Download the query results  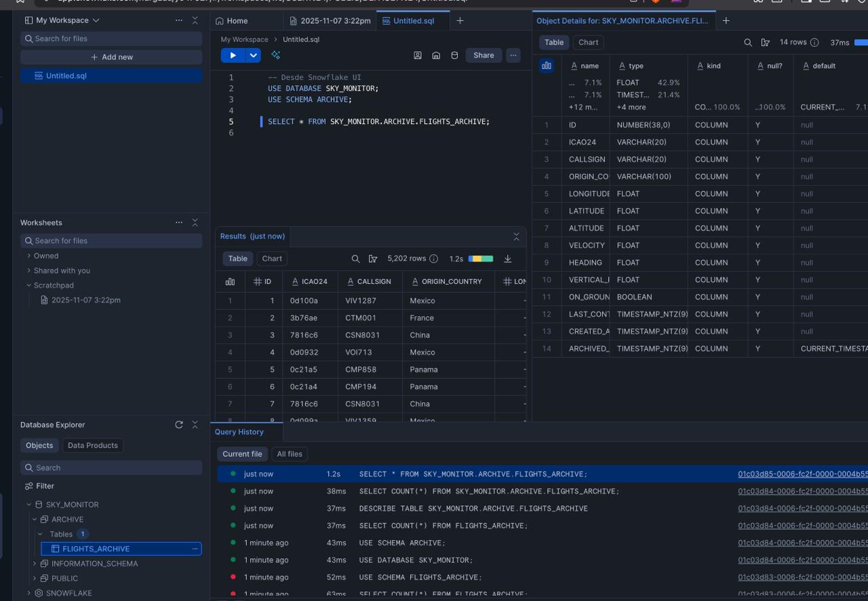507,259
